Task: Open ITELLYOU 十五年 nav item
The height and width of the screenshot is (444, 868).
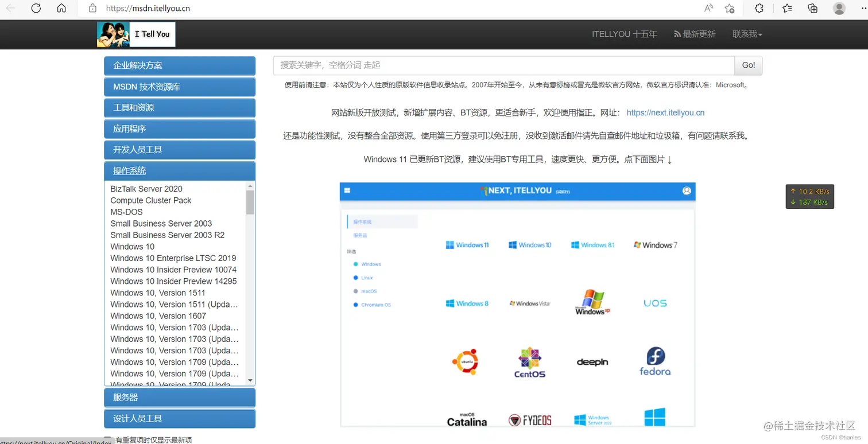Action: [x=625, y=34]
